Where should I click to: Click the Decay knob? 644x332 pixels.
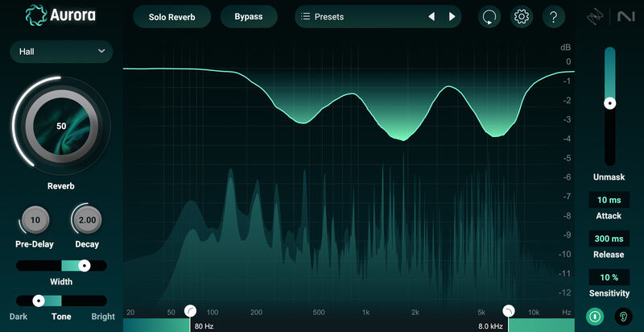click(87, 220)
